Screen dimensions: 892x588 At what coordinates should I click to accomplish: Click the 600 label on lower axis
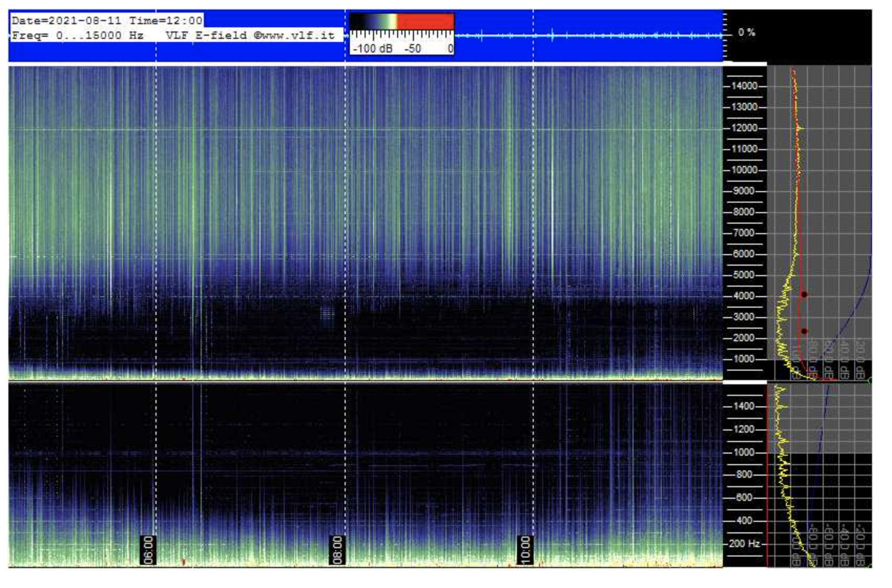(744, 497)
